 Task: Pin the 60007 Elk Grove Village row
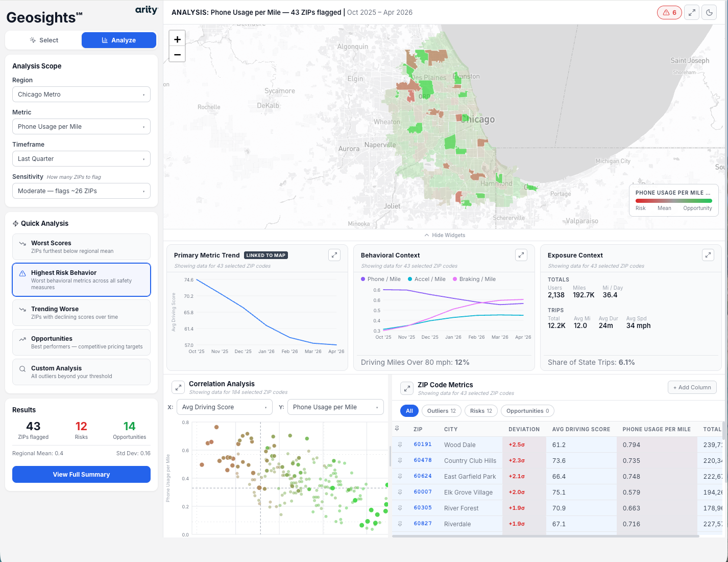[400, 492]
